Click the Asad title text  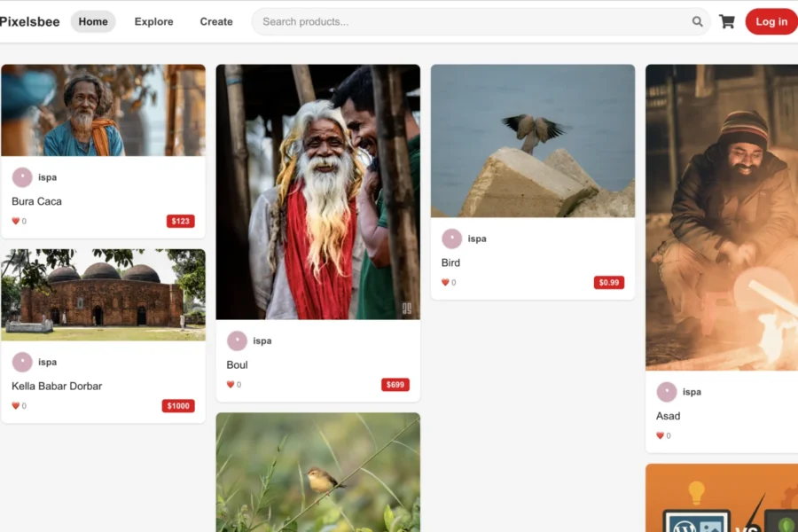(668, 416)
